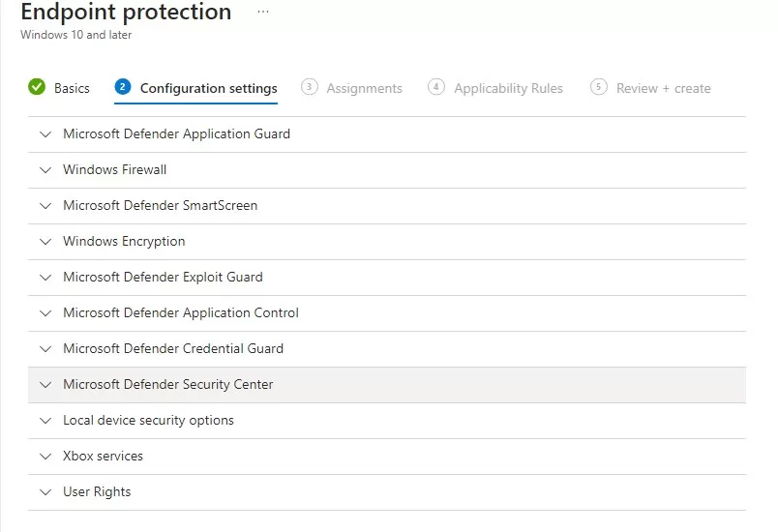Click the step 5 circle icon
Screen dimensions: 778x532
(x=598, y=87)
